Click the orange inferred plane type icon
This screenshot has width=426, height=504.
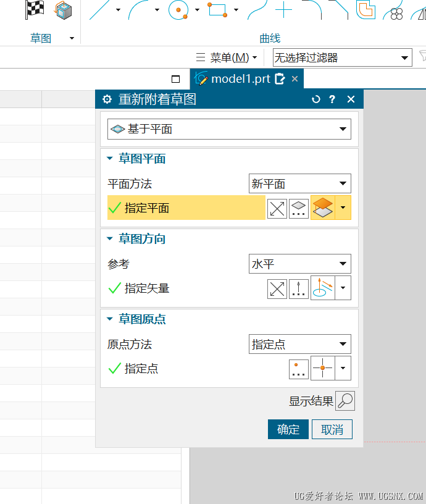click(x=323, y=208)
